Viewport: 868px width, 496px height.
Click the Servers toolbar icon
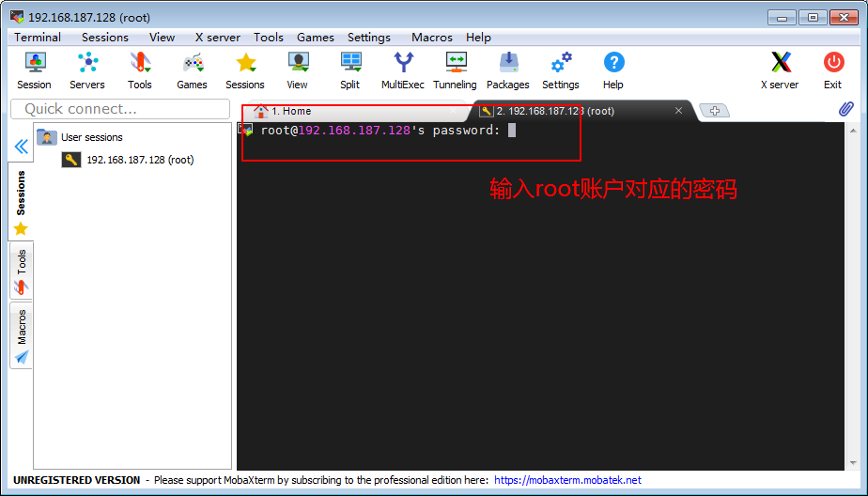87,70
